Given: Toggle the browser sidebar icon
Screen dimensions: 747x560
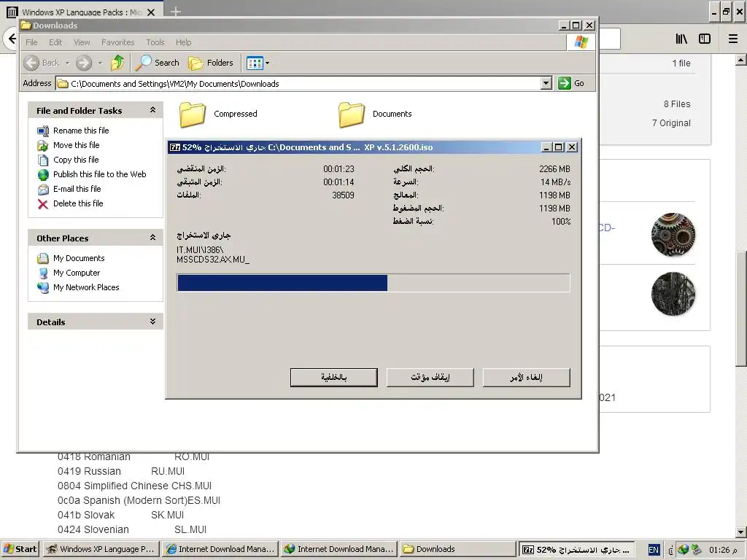Looking at the screenshot, I should click(x=705, y=39).
